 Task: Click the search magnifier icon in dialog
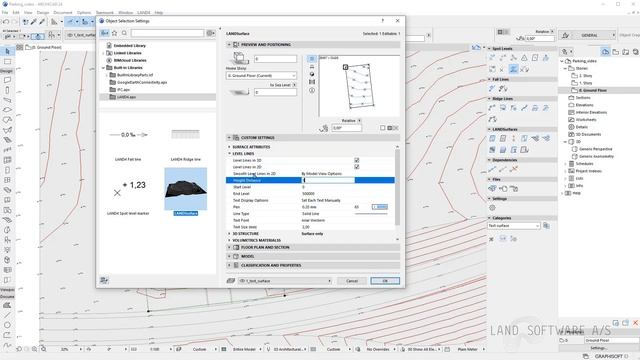[x=124, y=33]
